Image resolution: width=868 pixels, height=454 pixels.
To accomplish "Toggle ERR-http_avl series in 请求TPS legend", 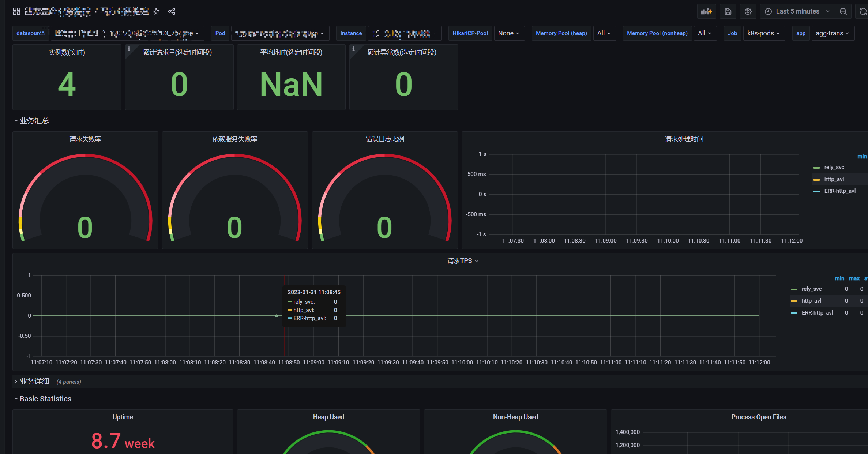I will click(x=817, y=313).
